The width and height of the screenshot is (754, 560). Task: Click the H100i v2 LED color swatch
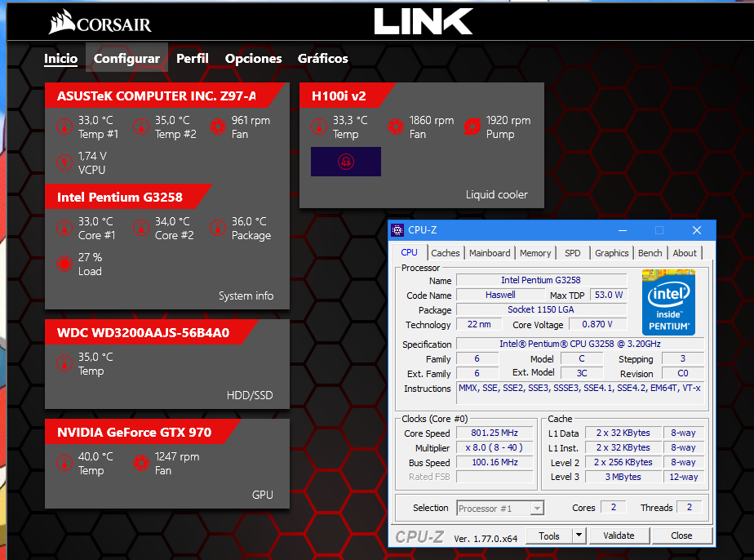[346, 162]
